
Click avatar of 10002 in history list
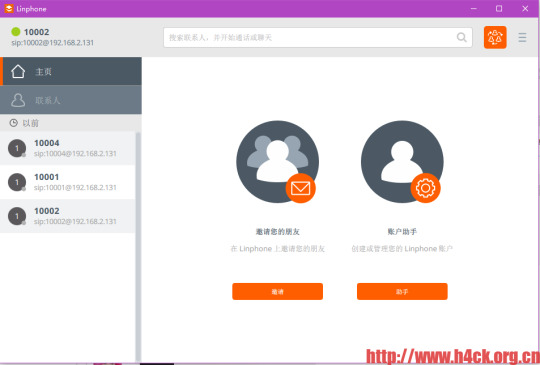pos(17,216)
